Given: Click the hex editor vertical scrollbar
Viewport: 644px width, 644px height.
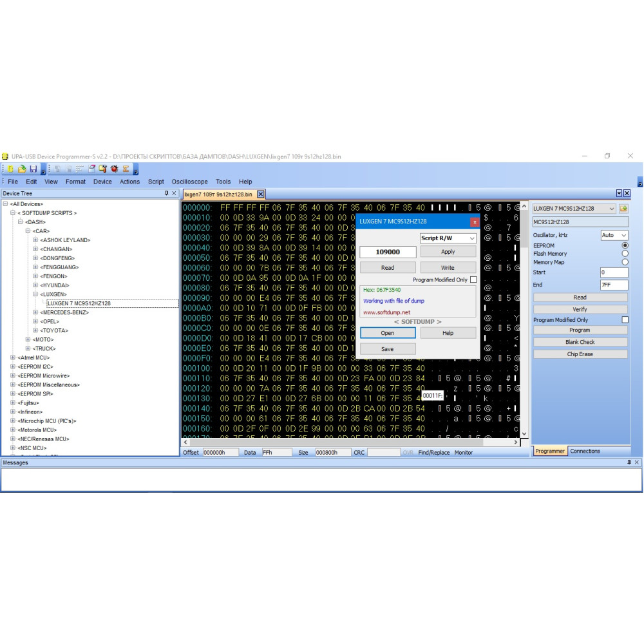Looking at the screenshot, I should click(x=524, y=319).
